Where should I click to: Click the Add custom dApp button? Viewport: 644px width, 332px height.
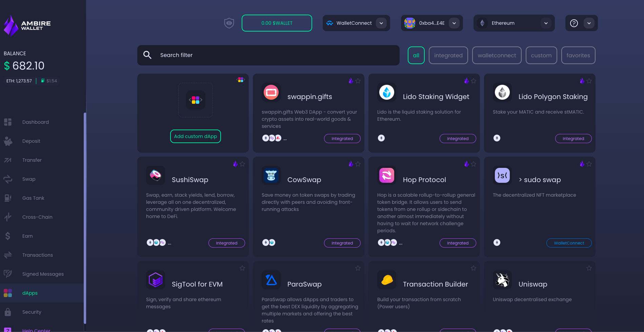[x=196, y=136]
